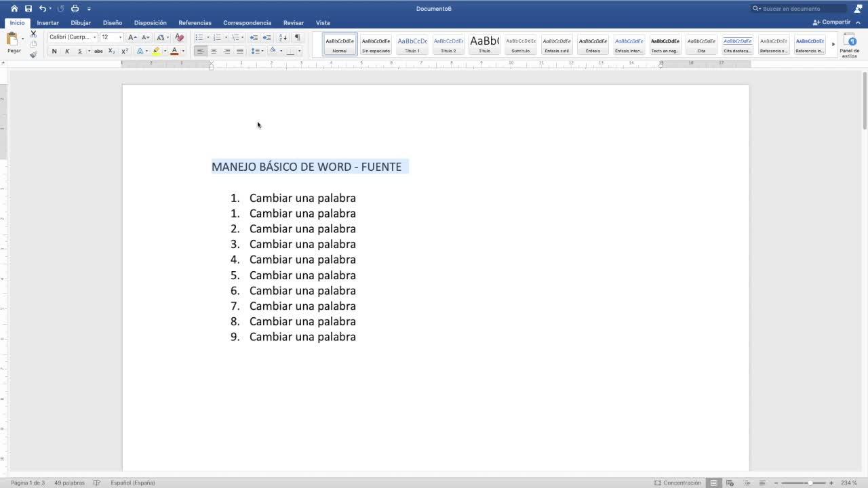Open the Diseño tab
868x488 pixels.
pyautogui.click(x=113, y=23)
